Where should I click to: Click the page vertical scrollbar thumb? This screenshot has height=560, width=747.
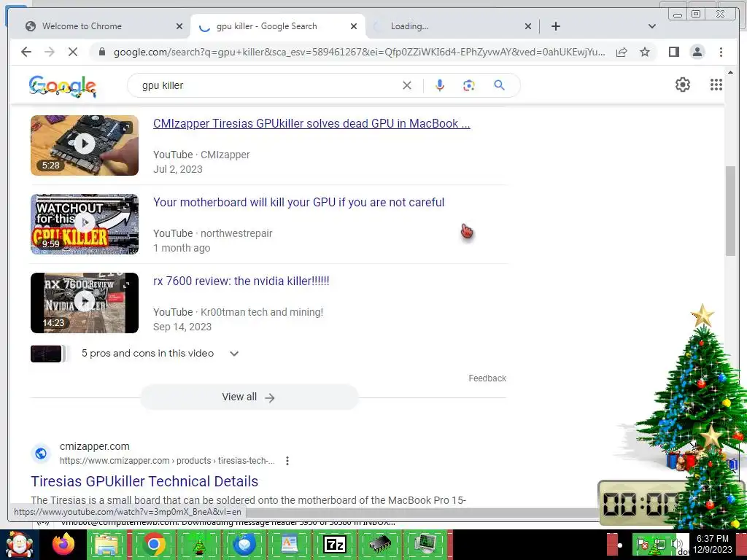click(x=730, y=211)
